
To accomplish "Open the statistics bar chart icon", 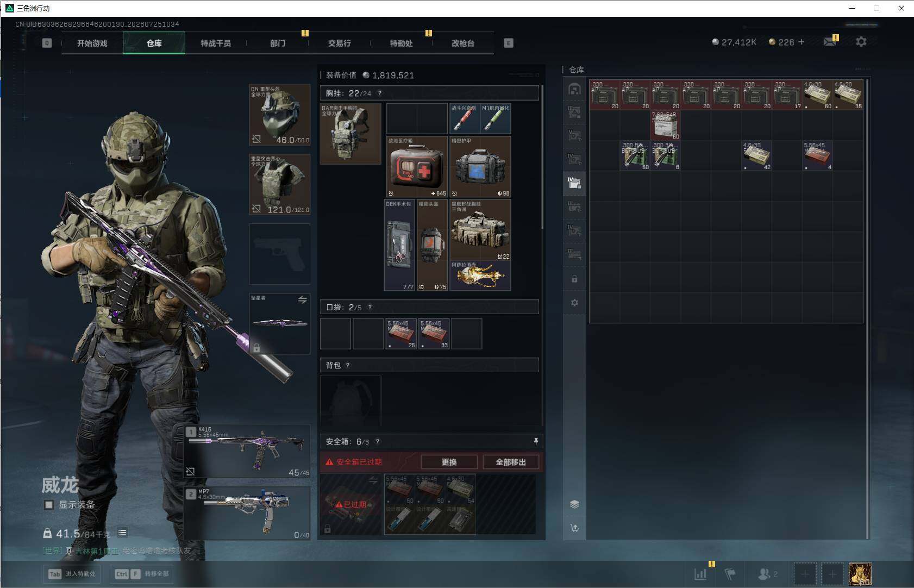I will [x=701, y=573].
